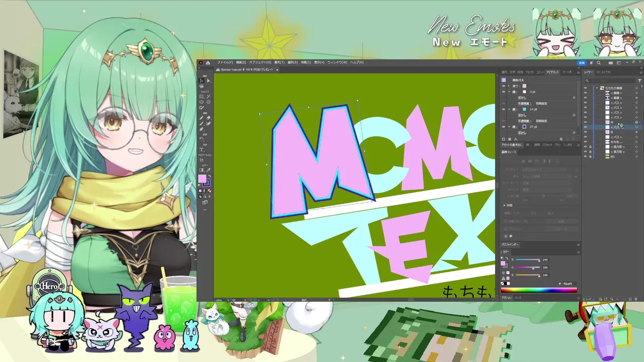The image size is (644, 362).
Task: Collapse the 3 pt stroke attribute
Action: pos(509,92)
